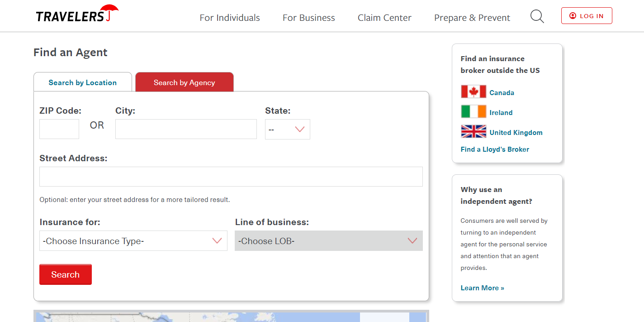644x322 pixels.
Task: Click the Insurance for label
Action: pos(70,222)
